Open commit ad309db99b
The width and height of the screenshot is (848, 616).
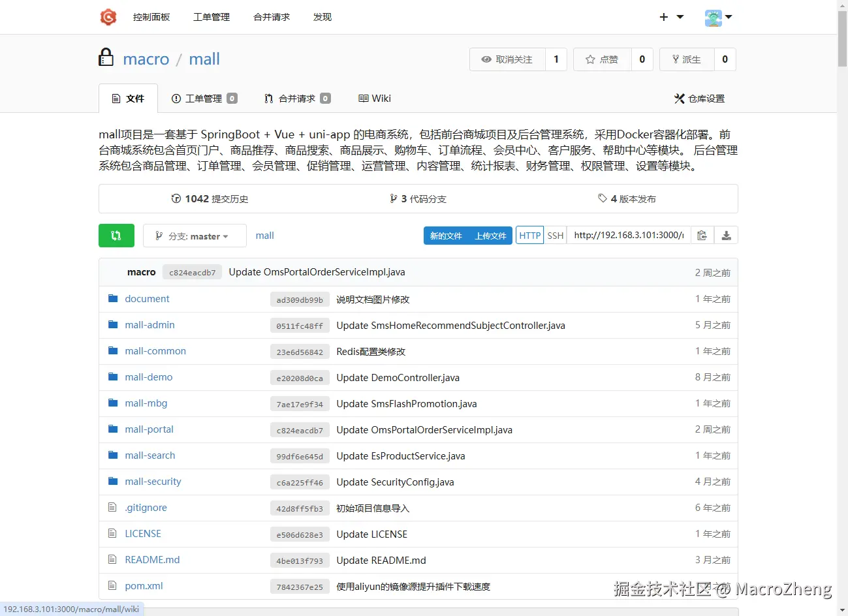pyautogui.click(x=300, y=300)
